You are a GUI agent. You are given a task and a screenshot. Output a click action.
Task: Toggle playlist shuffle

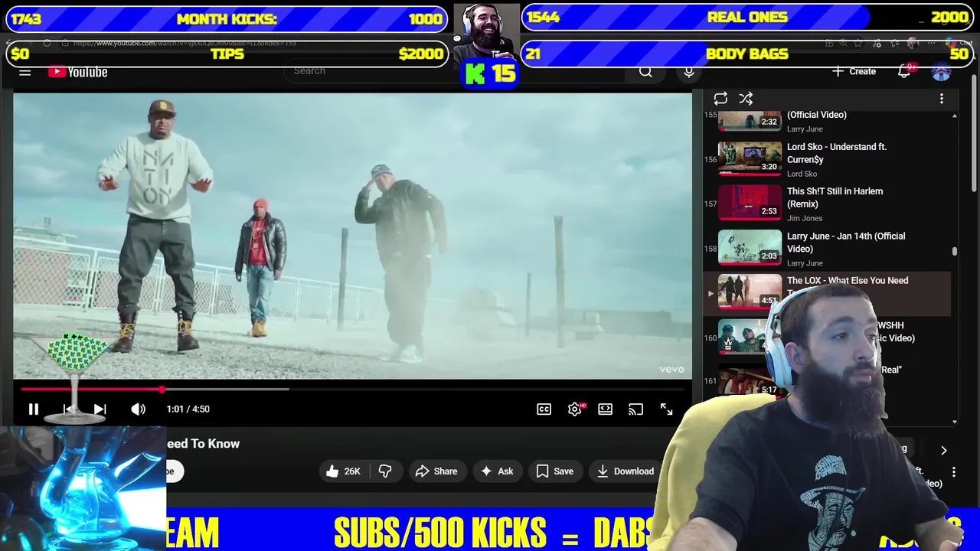coord(746,99)
